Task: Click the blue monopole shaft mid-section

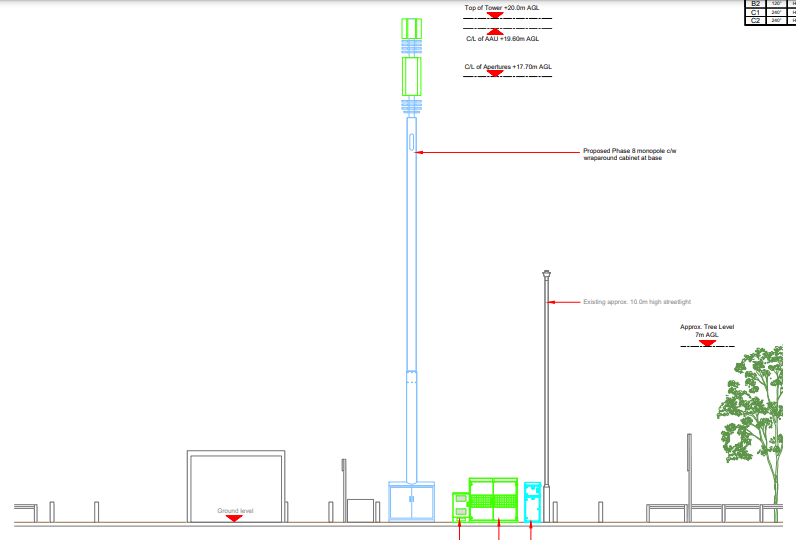Action: click(x=411, y=300)
